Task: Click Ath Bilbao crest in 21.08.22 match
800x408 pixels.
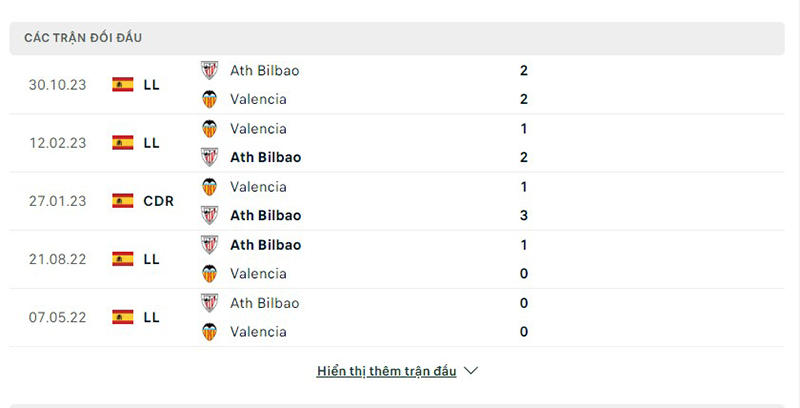Action: 209,245
